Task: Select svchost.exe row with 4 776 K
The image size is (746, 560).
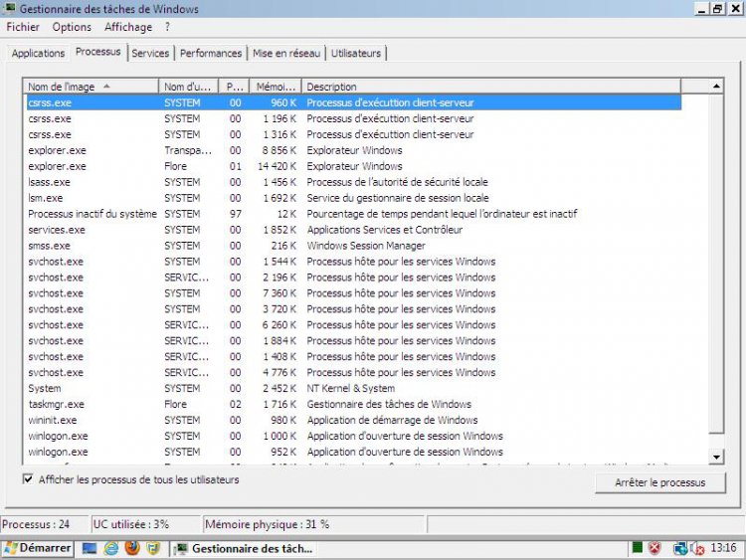Action: [354, 373]
